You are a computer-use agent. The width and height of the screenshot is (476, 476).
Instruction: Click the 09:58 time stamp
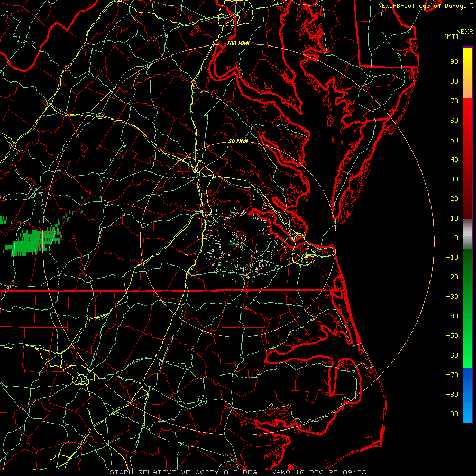(354, 472)
